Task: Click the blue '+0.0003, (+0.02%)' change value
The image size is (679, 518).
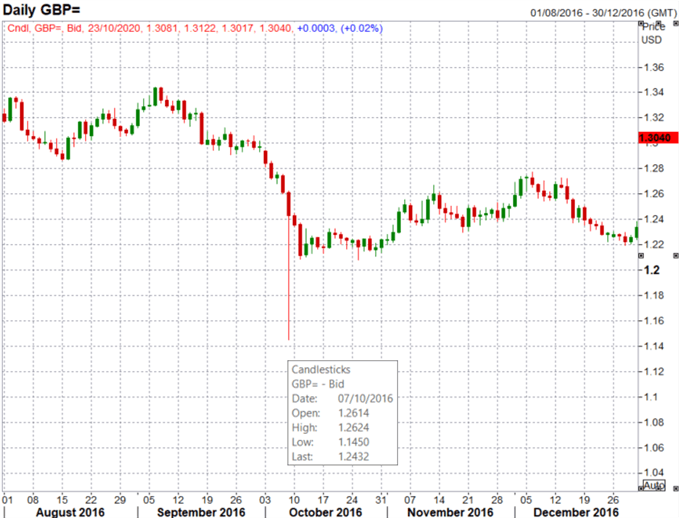Action: 340,29
